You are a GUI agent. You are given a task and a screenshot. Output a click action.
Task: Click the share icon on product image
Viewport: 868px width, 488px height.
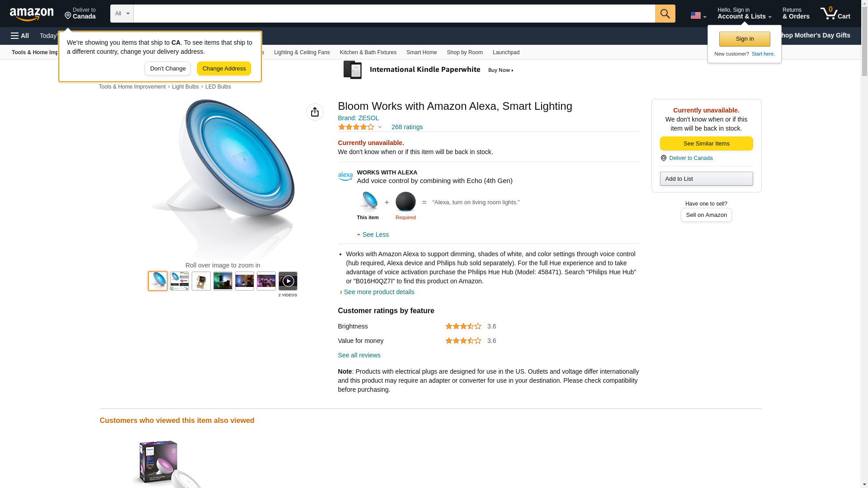[315, 112]
